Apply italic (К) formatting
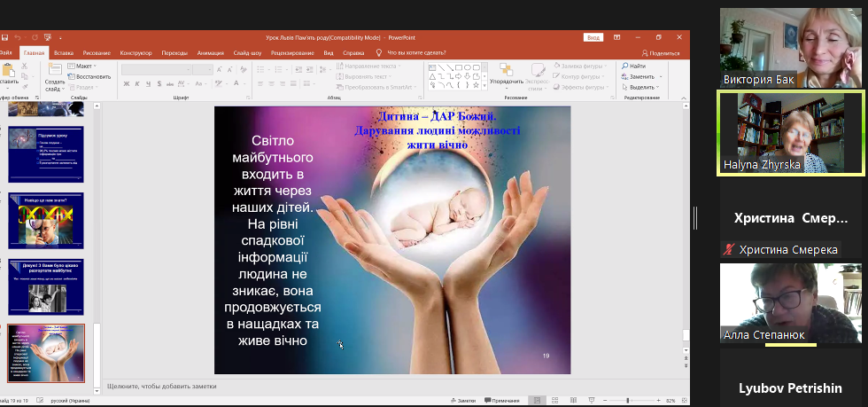This screenshot has width=868, height=407. tap(137, 83)
